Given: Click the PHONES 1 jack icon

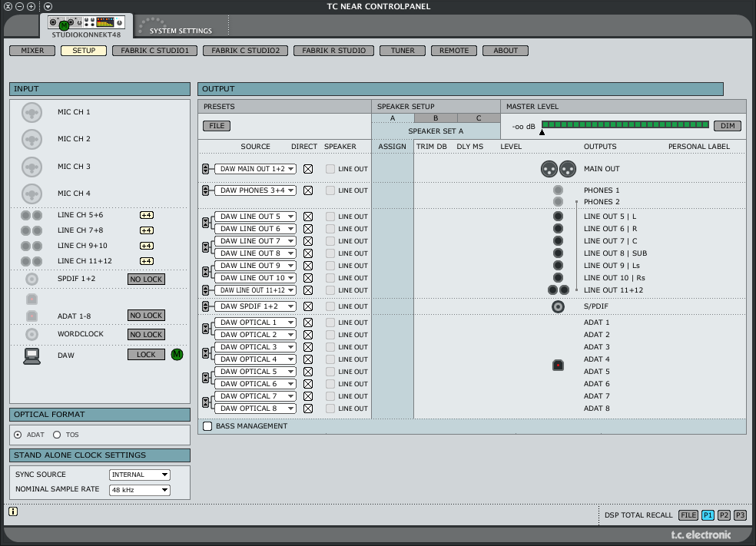Looking at the screenshot, I should pyautogui.click(x=558, y=190).
